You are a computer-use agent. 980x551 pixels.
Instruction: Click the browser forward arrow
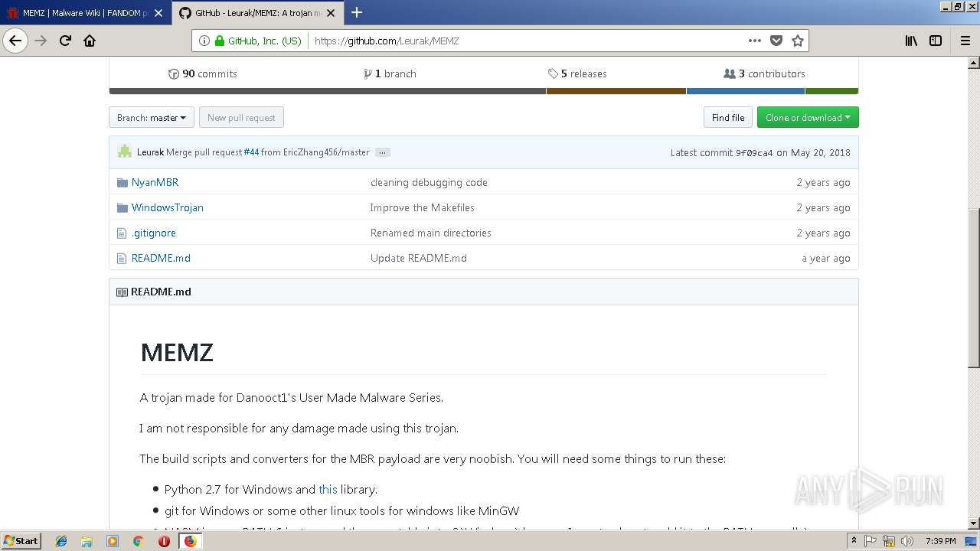[41, 41]
